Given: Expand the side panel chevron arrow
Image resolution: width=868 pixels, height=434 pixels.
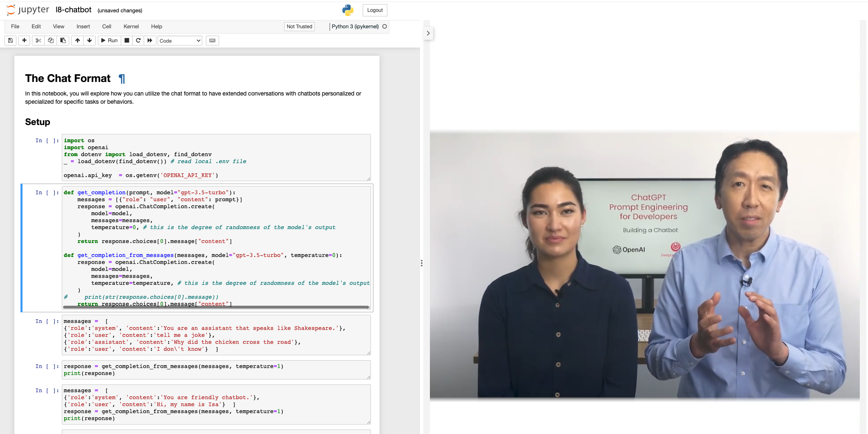Looking at the screenshot, I should tap(428, 33).
